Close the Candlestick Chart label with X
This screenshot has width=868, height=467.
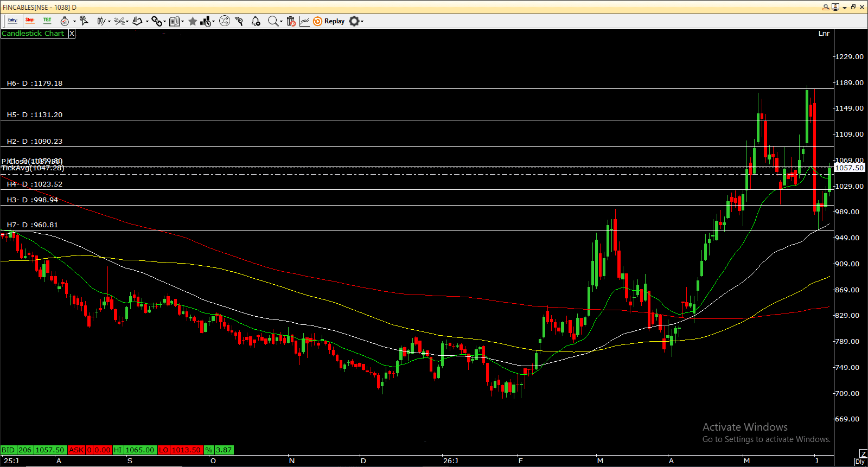click(x=72, y=34)
